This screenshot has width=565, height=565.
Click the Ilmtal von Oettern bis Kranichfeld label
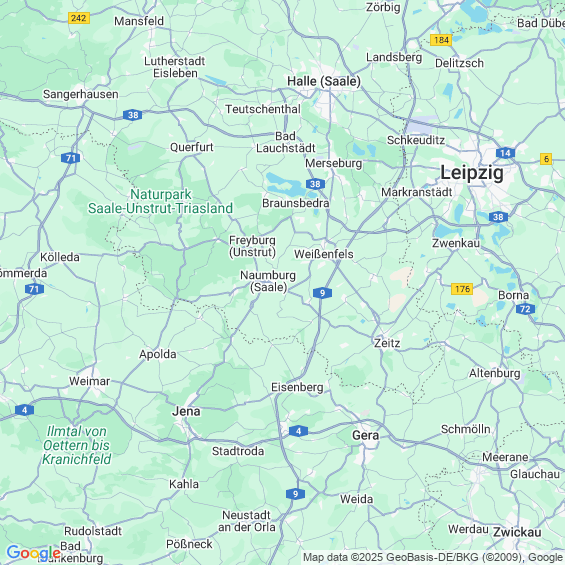click(76, 445)
